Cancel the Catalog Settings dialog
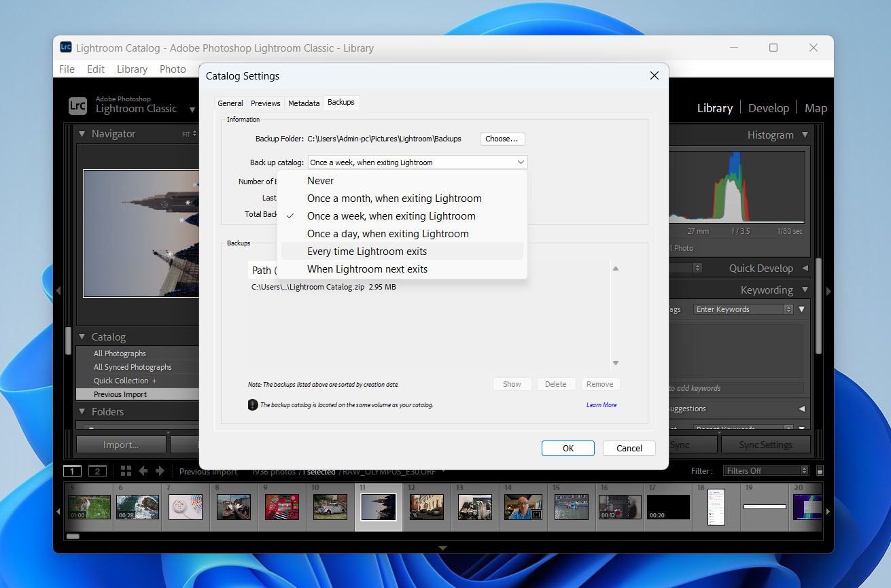This screenshot has height=588, width=891. tap(629, 448)
